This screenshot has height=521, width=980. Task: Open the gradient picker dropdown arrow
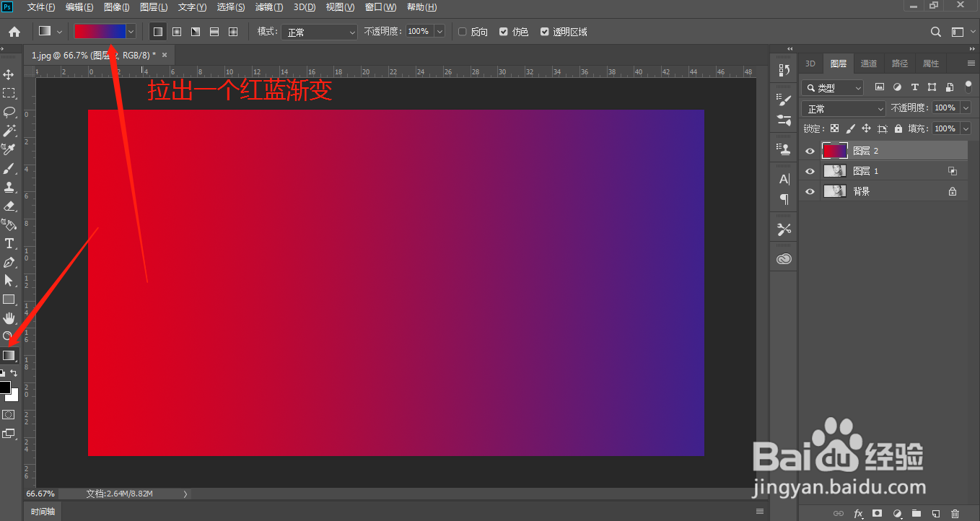(131, 32)
